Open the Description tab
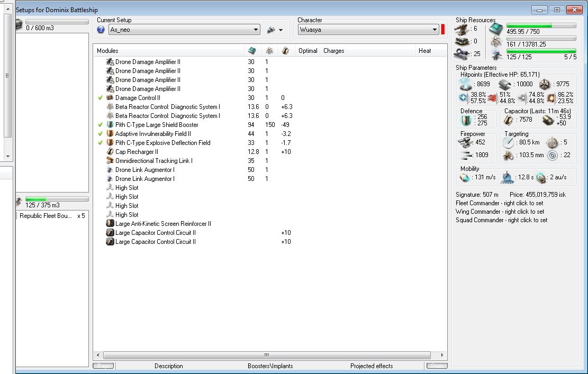This screenshot has width=588, height=374. 169,366
